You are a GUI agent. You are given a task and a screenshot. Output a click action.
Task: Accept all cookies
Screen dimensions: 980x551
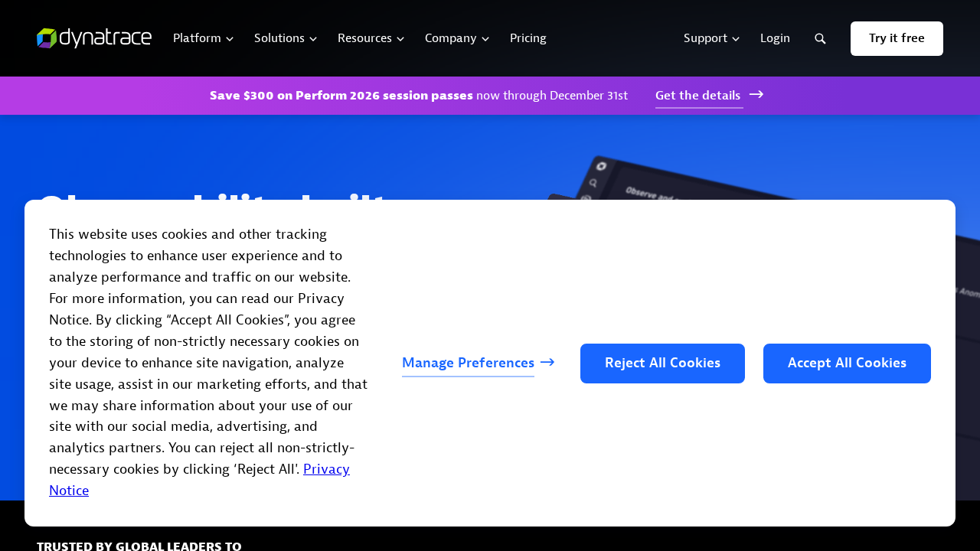pyautogui.click(x=847, y=364)
